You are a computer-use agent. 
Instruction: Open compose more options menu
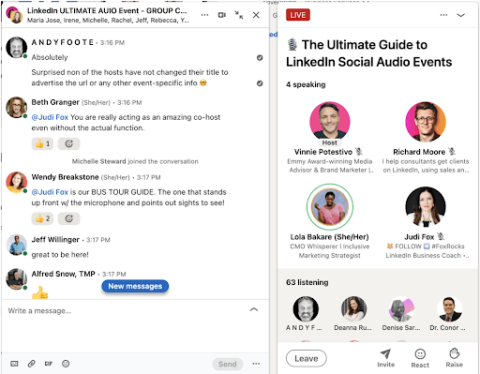[256, 364]
